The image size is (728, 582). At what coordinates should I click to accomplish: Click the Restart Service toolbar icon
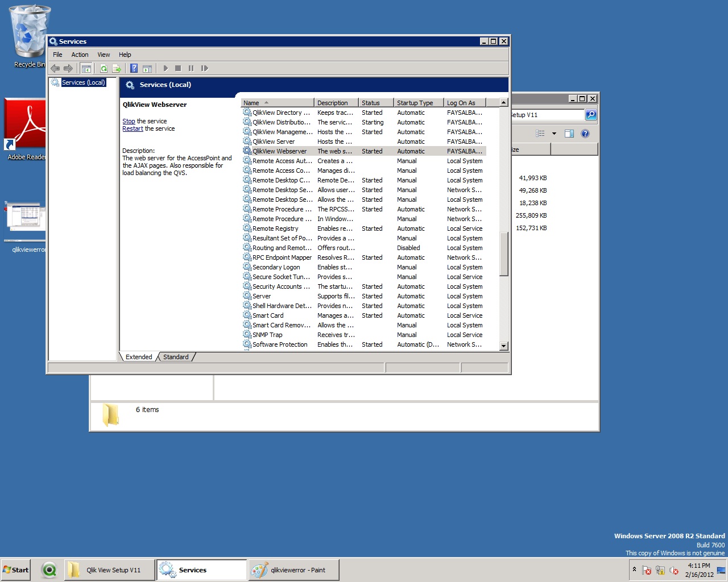205,68
